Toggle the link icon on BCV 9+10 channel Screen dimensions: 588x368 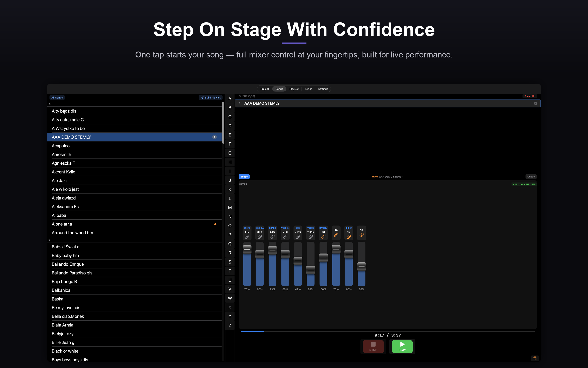click(x=298, y=237)
